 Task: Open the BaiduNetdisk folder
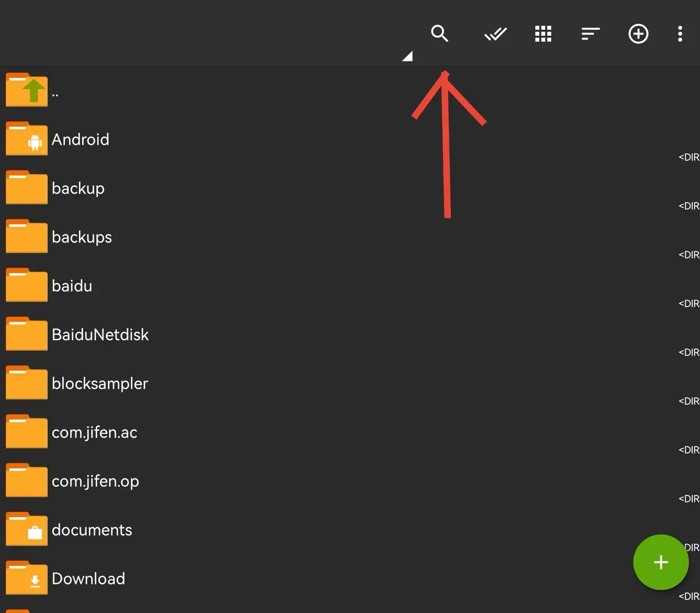click(350, 334)
